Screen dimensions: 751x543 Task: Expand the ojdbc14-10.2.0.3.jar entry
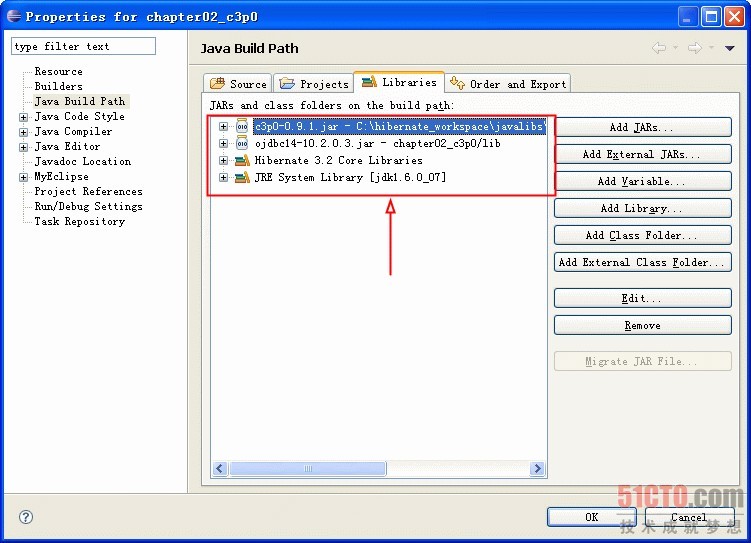(223, 143)
